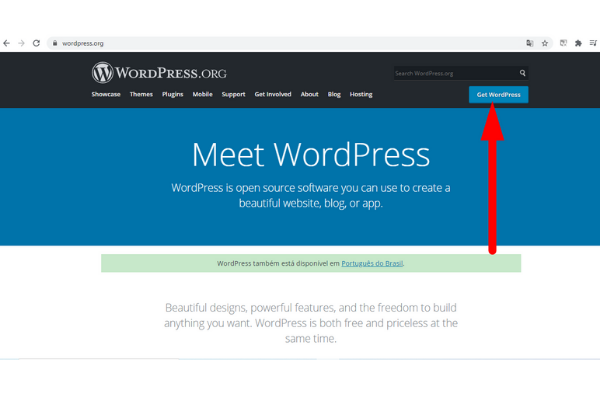Screen dimensions: 600x400
Task: Open the extensions puzzle icon
Action: [578, 43]
